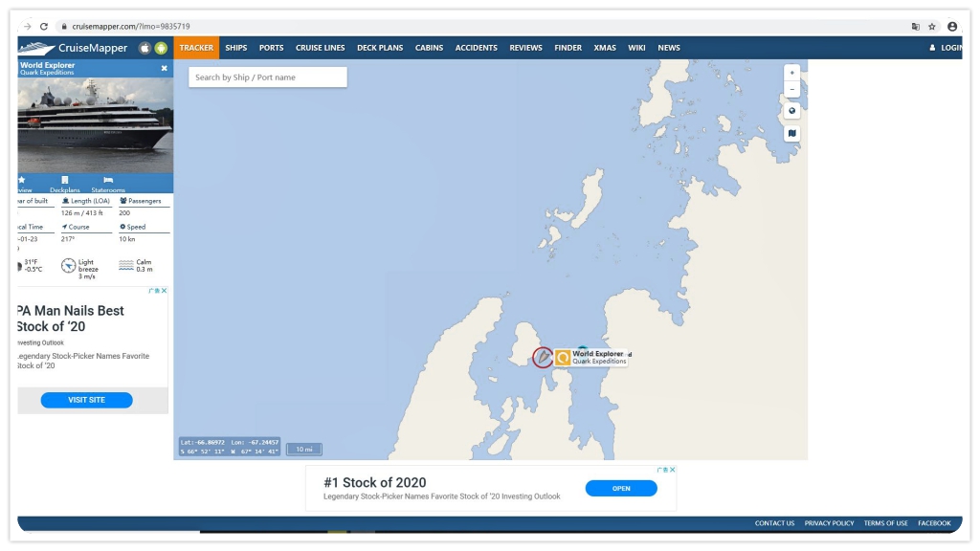Close the World Explorer info panel
Viewport: 980px width, 551px height.
(165, 68)
